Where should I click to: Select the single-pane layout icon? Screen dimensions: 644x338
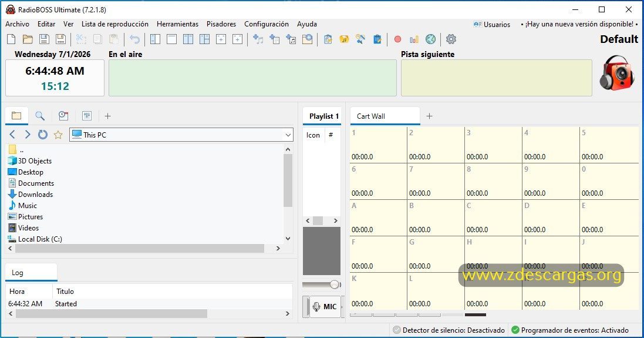coord(171,39)
